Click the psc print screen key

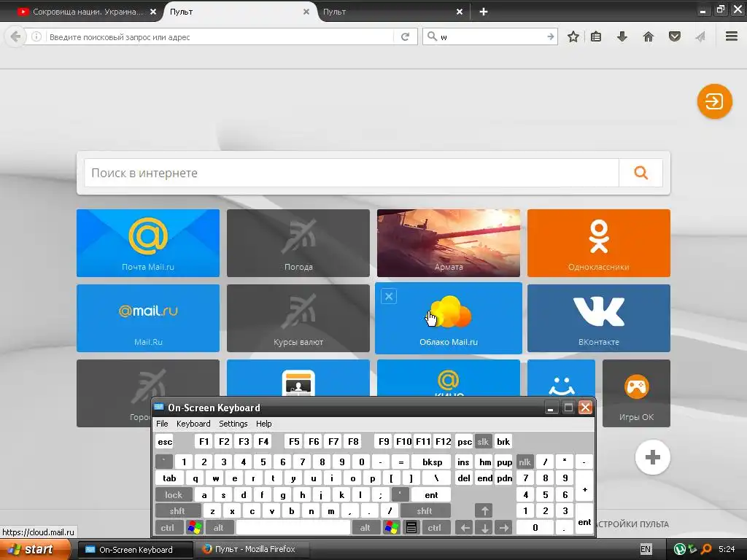click(x=464, y=441)
